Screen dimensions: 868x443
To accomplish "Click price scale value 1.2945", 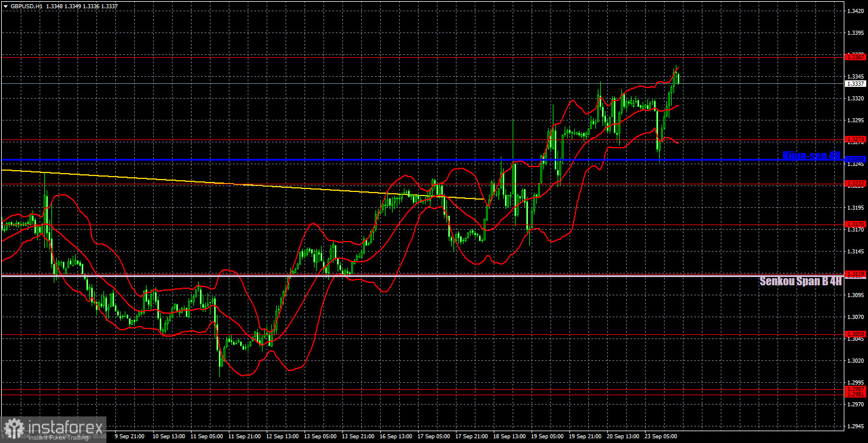I will point(856,426).
